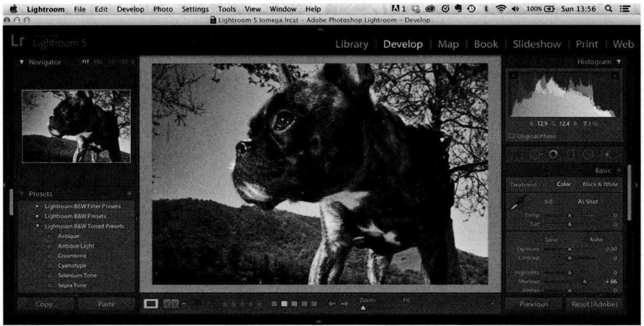Click the Paste button
This screenshot has height=326, width=644.
(x=107, y=304)
